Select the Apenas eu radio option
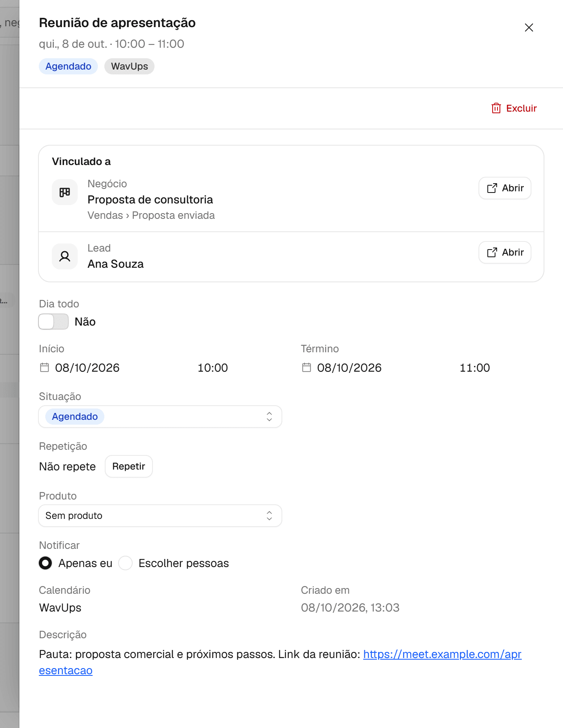Screen dimensions: 563x728 tap(46, 563)
